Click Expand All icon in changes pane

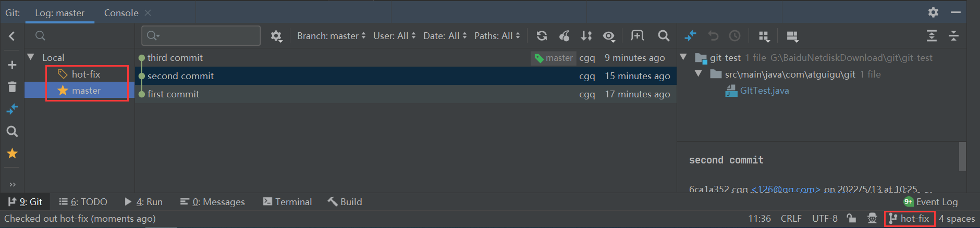pyautogui.click(x=932, y=36)
